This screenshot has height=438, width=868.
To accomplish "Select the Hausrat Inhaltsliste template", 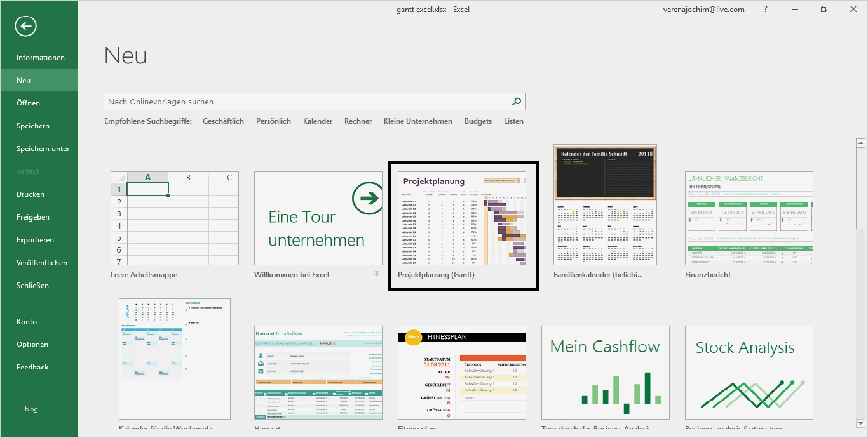I will click(318, 373).
